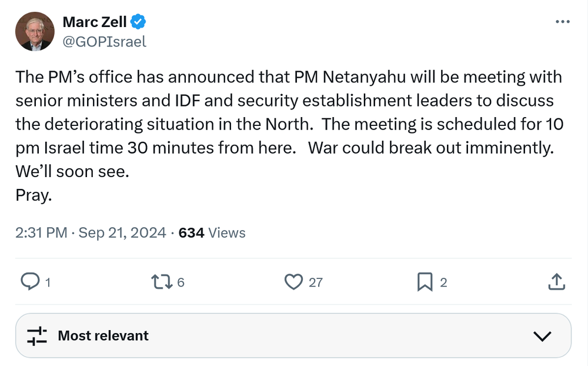Click the 2:31 PM timestamp
The image size is (588, 366).
coord(41,233)
